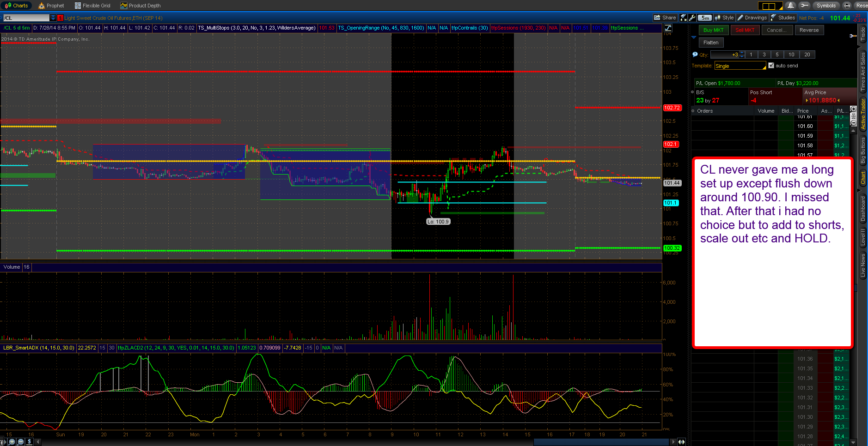Open the top-bar wrench settings icon
The height and width of the screenshot is (446, 868).
click(x=804, y=6)
